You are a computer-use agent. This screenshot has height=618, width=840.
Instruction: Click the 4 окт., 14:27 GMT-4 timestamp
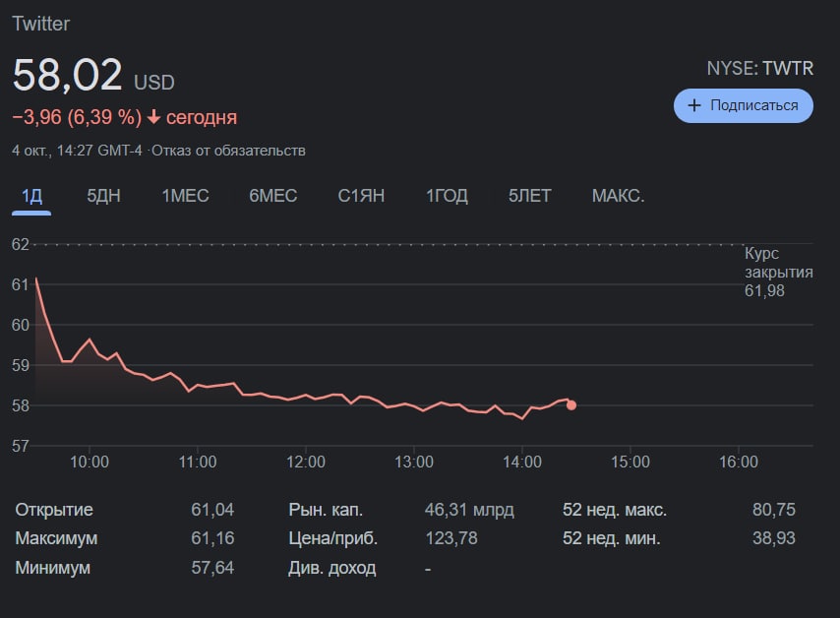point(77,151)
